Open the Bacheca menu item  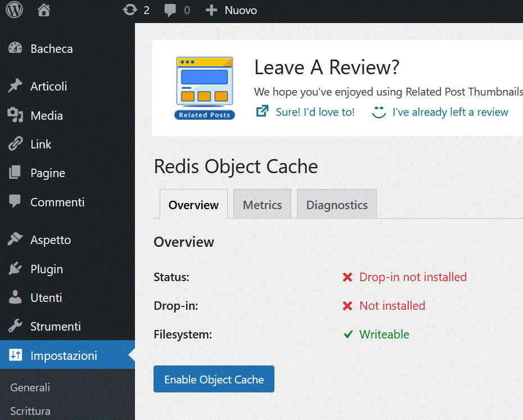pos(67,49)
